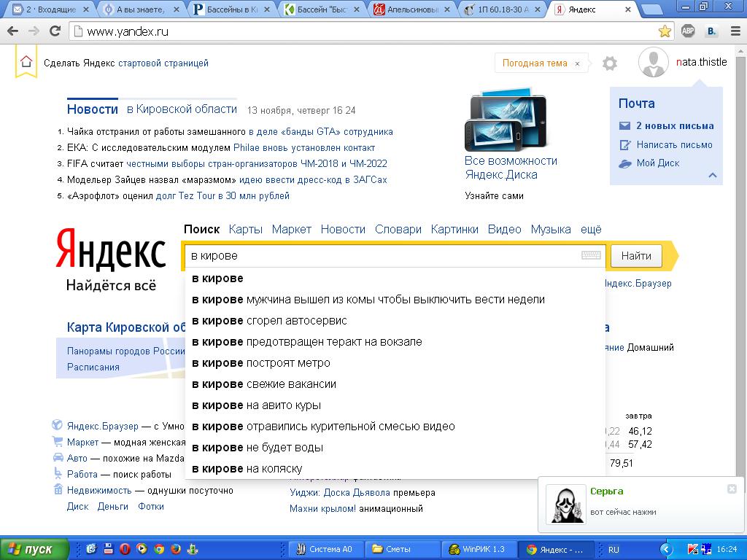Click the Rabota chair icon
747x560 pixels.
pos(58,473)
